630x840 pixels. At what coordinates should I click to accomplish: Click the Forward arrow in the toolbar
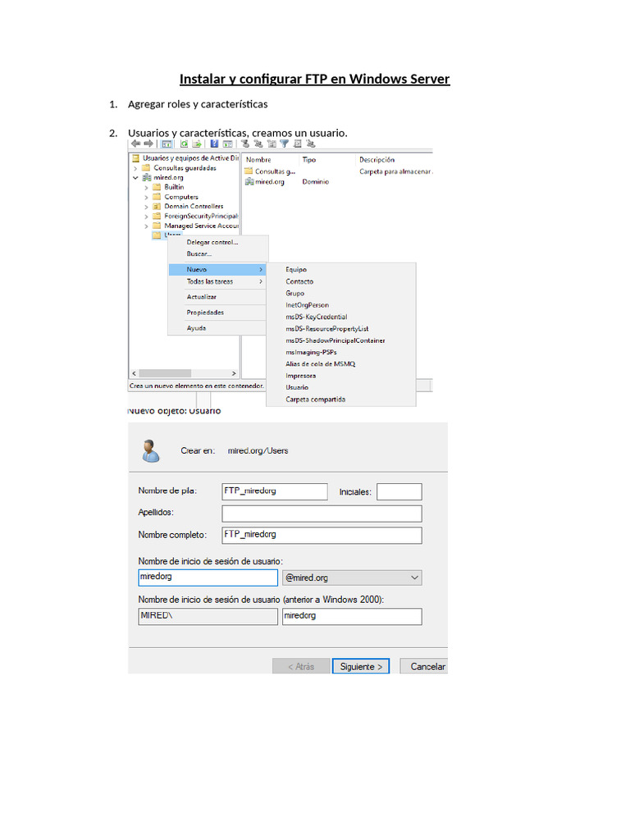[x=148, y=144]
